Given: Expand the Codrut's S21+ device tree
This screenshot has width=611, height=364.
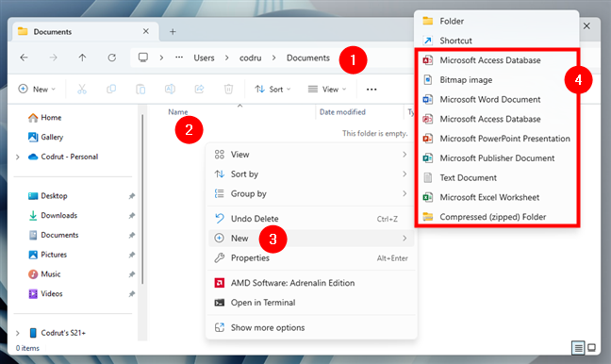Looking at the screenshot, I should [x=18, y=333].
